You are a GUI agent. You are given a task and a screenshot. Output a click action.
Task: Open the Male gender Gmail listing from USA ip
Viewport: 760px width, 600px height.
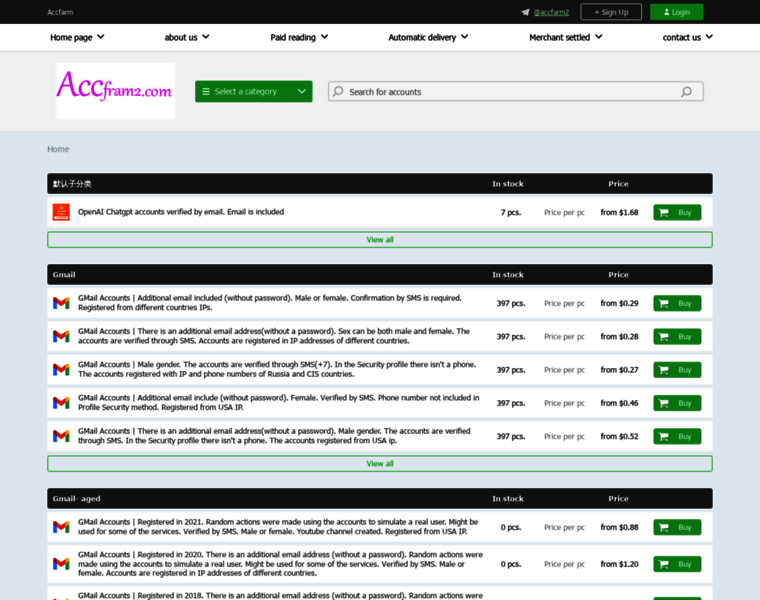[274, 436]
